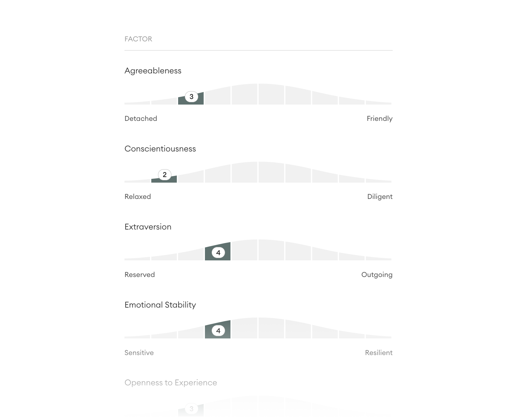This screenshot has width=523, height=420.
Task: Click the Reserved label under Extraversion
Action: click(x=140, y=275)
